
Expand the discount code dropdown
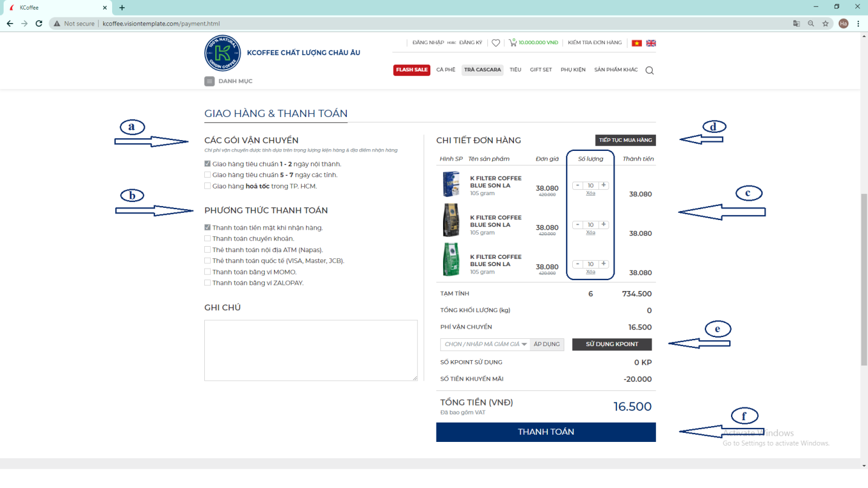tap(524, 344)
